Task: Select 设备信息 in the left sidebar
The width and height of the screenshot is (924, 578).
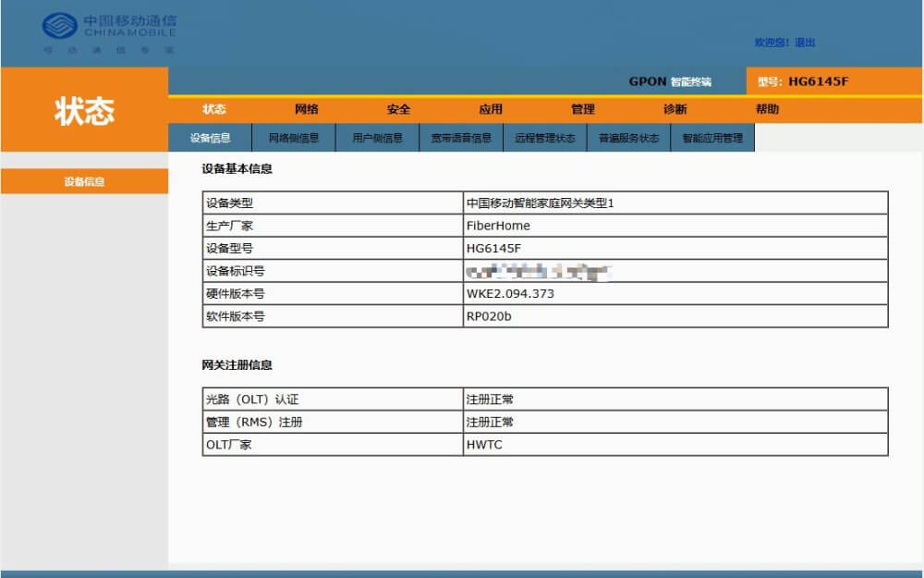Action: coord(84,181)
